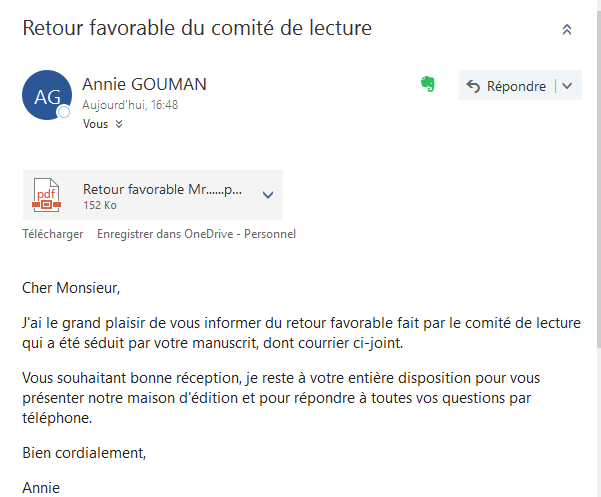
Task: Click the Télécharger link
Action: pos(53,234)
